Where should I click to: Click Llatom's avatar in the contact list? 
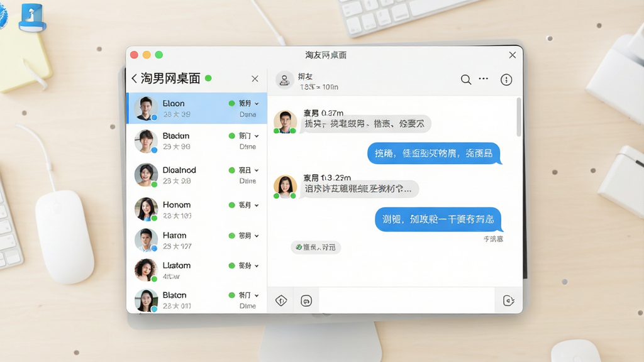click(x=146, y=270)
